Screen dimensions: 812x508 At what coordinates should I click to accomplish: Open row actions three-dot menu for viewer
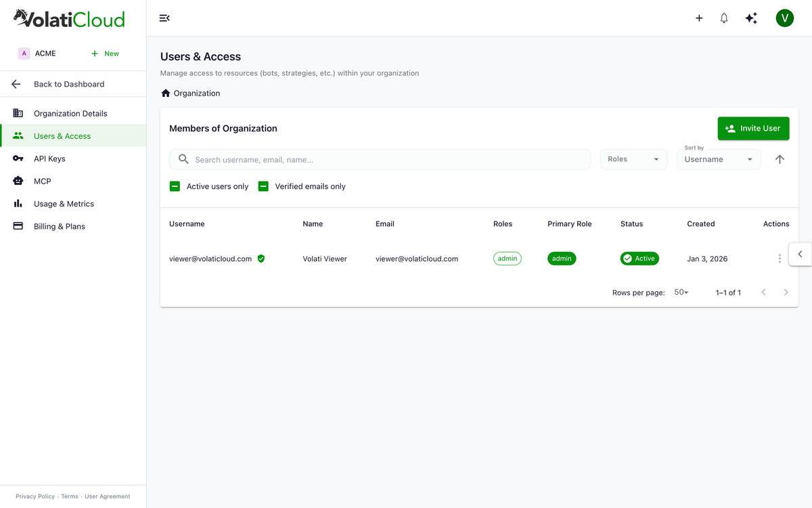pos(780,259)
